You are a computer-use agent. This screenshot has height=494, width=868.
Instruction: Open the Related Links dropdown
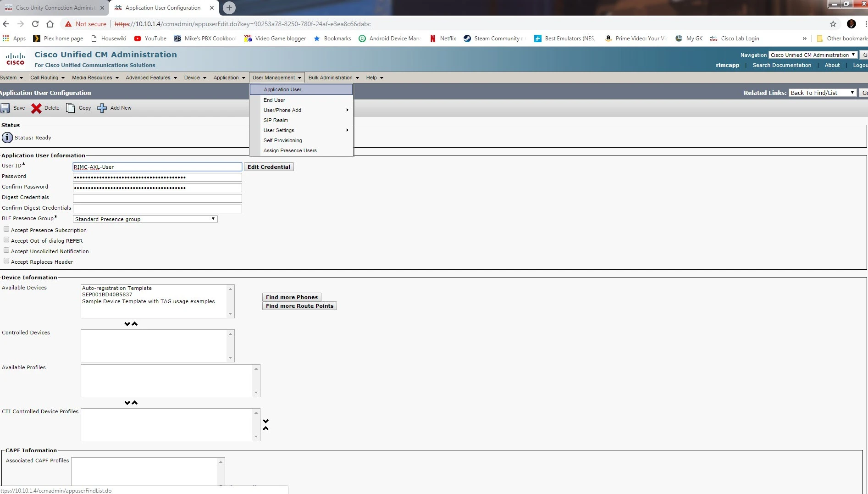(822, 93)
